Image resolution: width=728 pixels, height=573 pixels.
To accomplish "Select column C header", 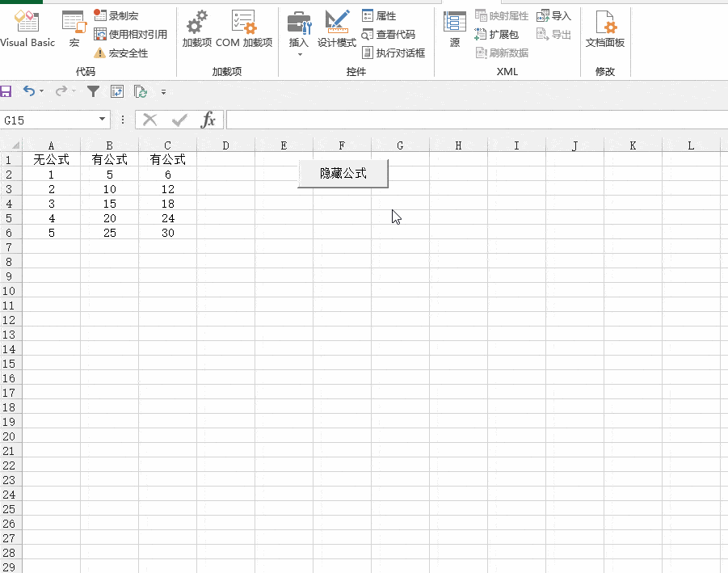I will pyautogui.click(x=167, y=145).
